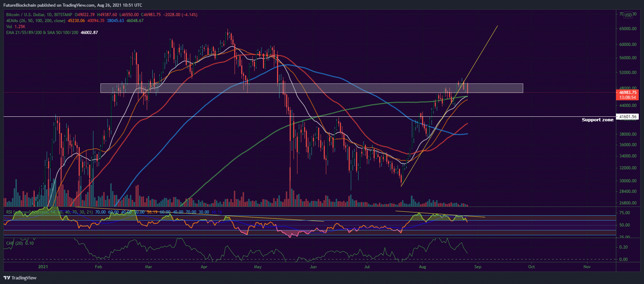The image size is (644, 284).
Task: Click the TradingView logo at bottom left
Action: [20, 278]
